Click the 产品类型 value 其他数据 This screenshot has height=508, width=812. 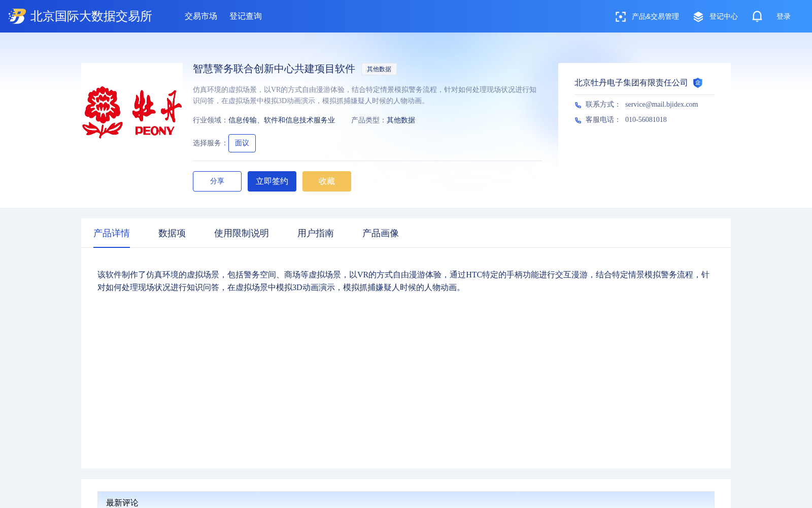(x=401, y=120)
